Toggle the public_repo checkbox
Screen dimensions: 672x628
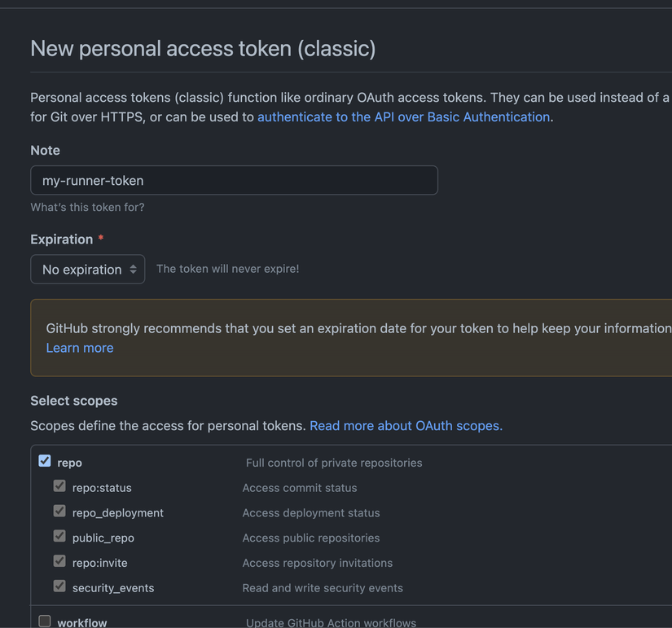pyautogui.click(x=59, y=536)
